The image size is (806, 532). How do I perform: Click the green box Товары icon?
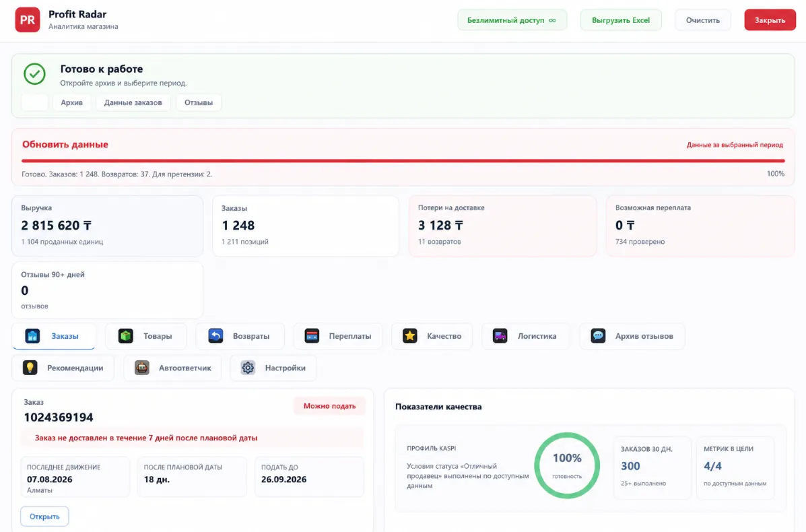(x=125, y=336)
